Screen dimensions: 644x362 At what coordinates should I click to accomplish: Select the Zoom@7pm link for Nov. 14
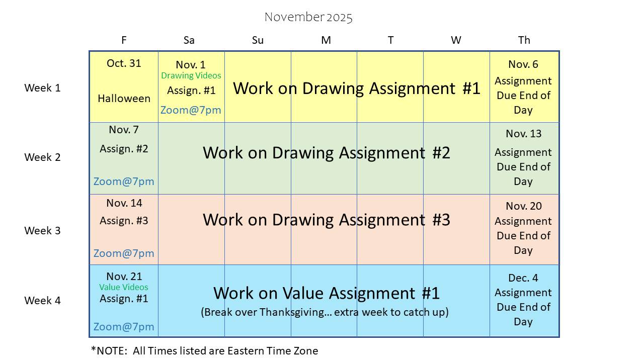pos(124,253)
